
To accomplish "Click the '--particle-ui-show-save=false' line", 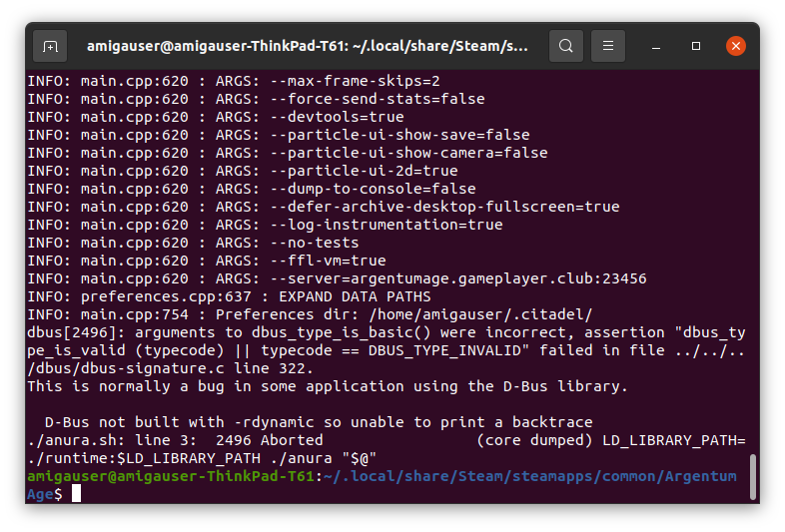I will pyautogui.click(x=279, y=135).
